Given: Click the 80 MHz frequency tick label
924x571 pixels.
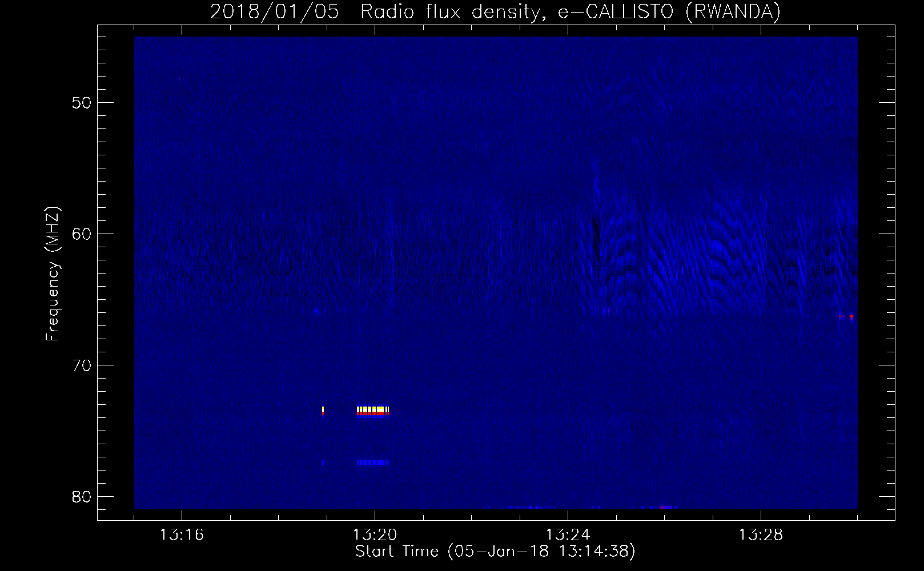Looking at the screenshot, I should point(82,497).
